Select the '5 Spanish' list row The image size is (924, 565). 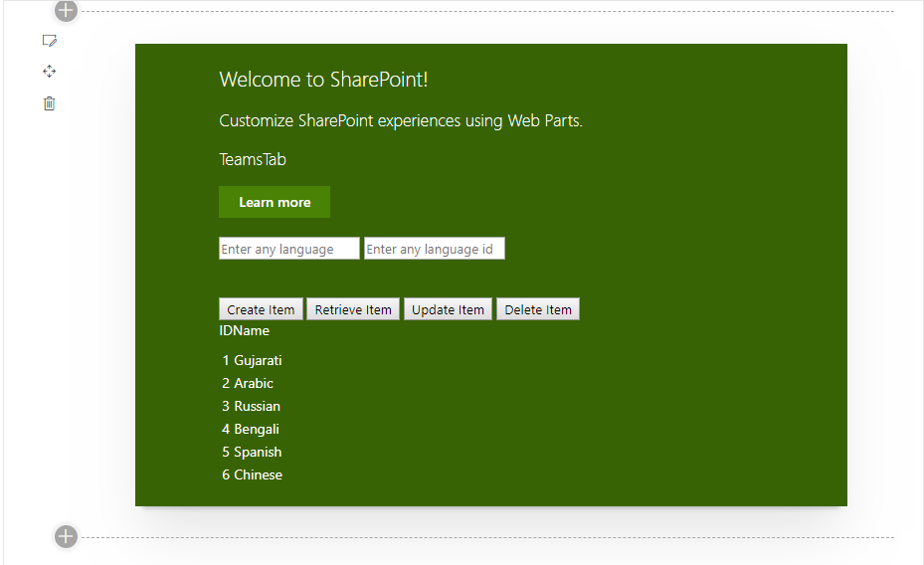coord(252,452)
